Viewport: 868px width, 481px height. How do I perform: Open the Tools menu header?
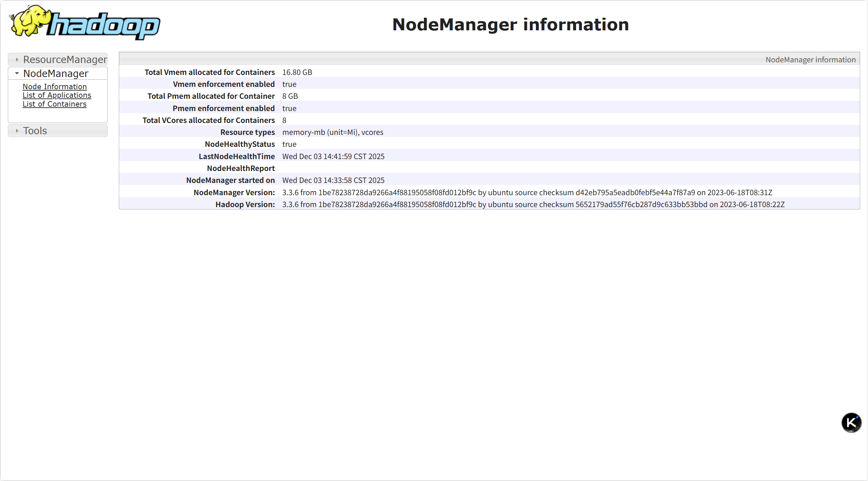tap(35, 131)
